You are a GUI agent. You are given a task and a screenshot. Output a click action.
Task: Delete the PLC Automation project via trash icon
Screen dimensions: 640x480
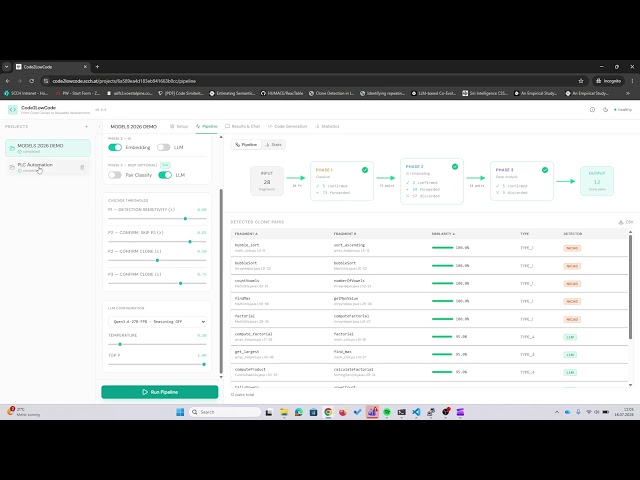tap(82, 167)
